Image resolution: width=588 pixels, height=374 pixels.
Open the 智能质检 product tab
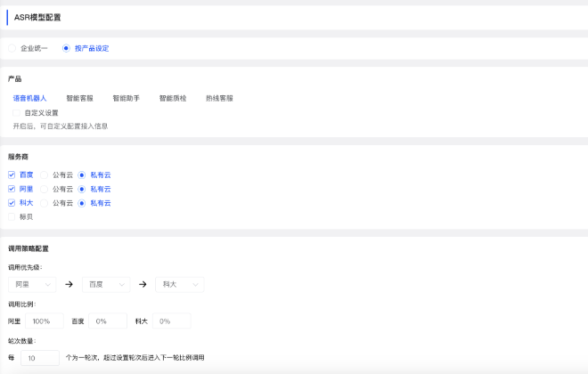173,98
